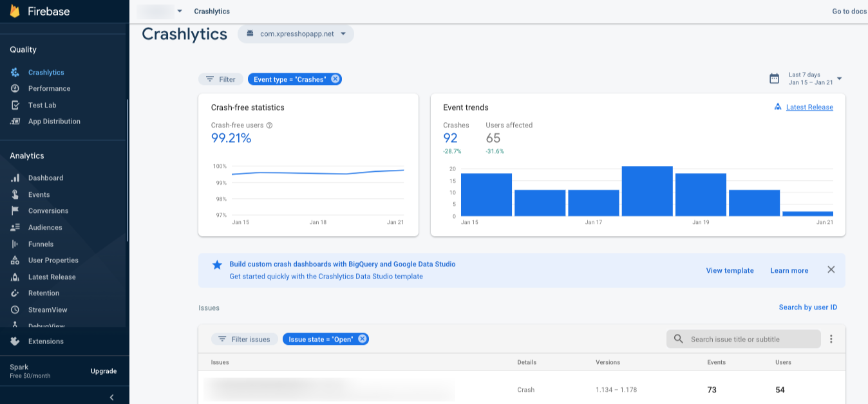Open Audiences in Analytics
868x404 pixels.
click(45, 228)
